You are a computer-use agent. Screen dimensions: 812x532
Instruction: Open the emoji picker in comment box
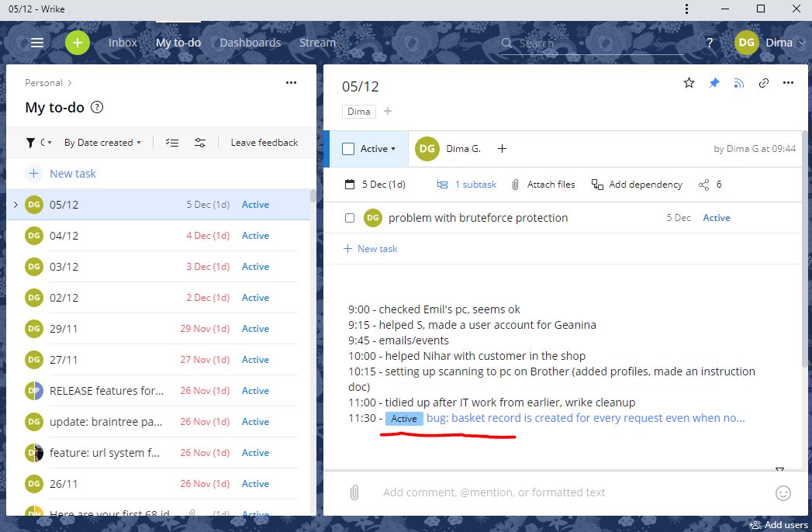coord(783,492)
